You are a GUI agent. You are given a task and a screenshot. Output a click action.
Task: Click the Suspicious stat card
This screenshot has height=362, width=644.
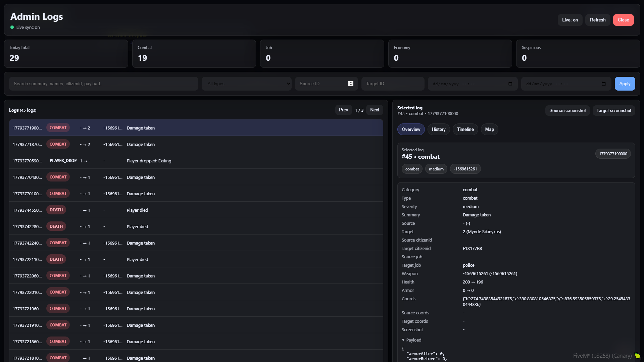click(x=578, y=54)
